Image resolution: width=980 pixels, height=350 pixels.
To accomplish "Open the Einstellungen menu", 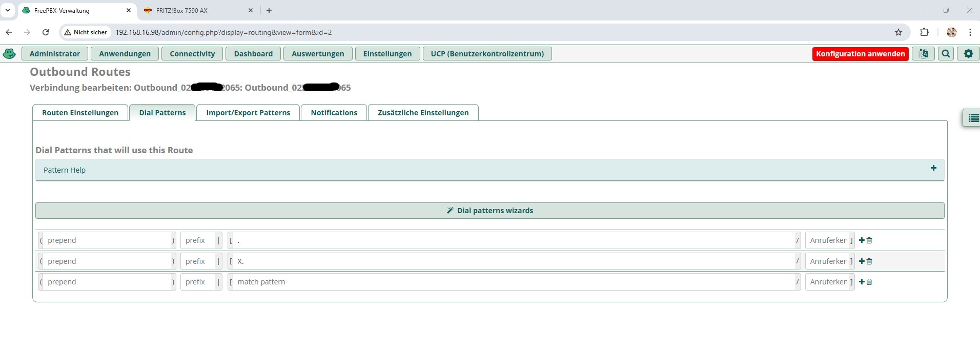I will pyautogui.click(x=387, y=54).
